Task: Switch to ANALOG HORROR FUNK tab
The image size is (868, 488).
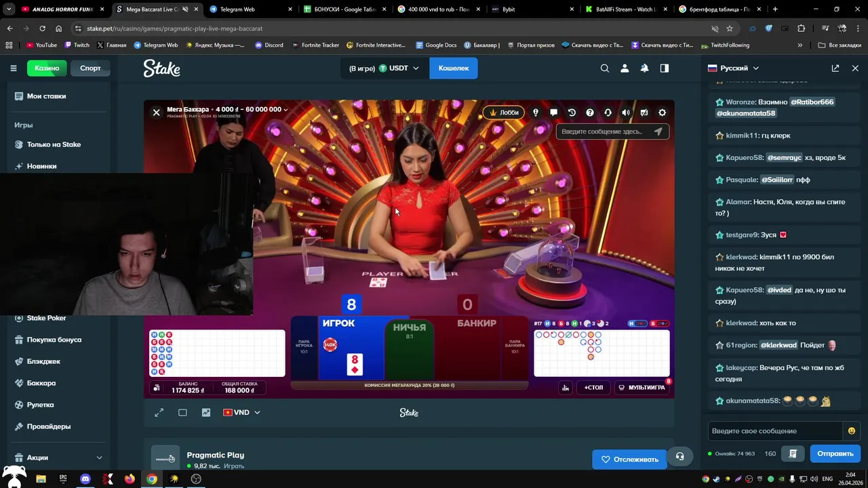Action: click(63, 9)
